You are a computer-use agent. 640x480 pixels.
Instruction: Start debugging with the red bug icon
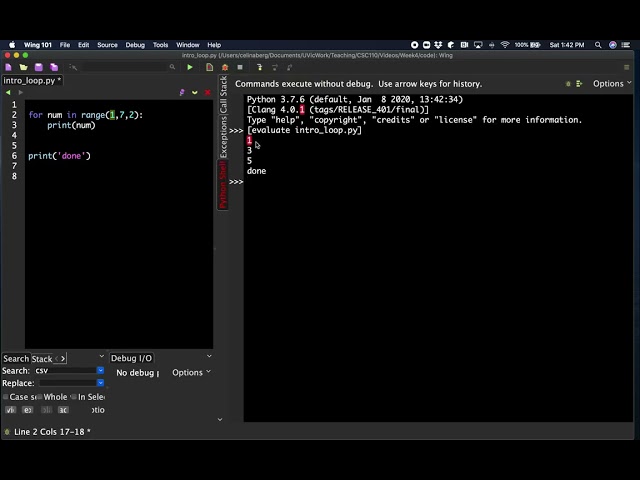point(224,67)
